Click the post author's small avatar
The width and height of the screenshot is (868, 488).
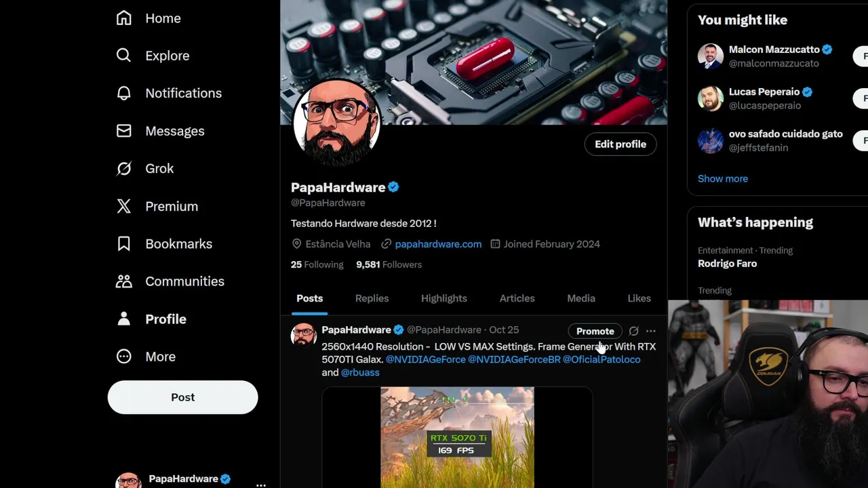coord(304,335)
